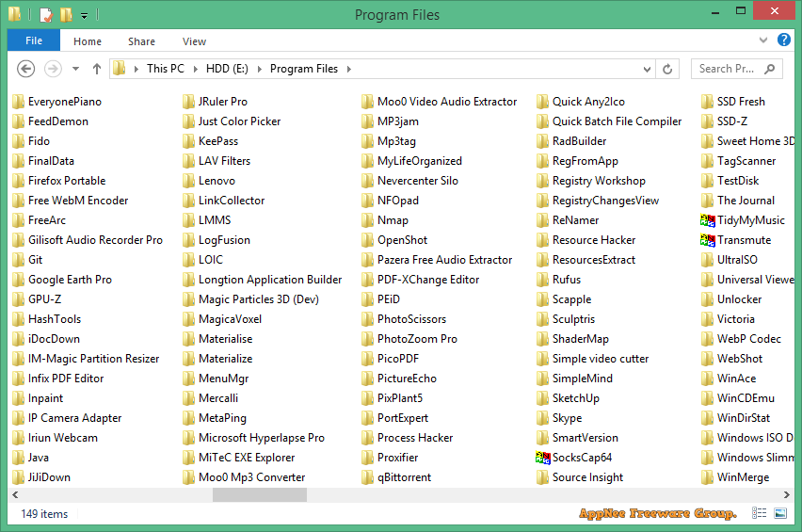Screen dimensions: 802x532
Task: Select the Transmute application icon
Action: (708, 240)
